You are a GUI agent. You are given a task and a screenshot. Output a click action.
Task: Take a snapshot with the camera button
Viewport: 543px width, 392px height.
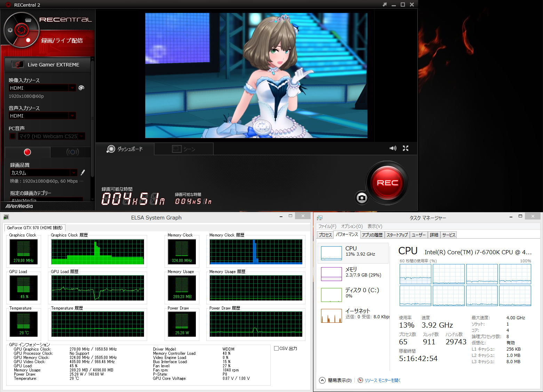pos(362,198)
